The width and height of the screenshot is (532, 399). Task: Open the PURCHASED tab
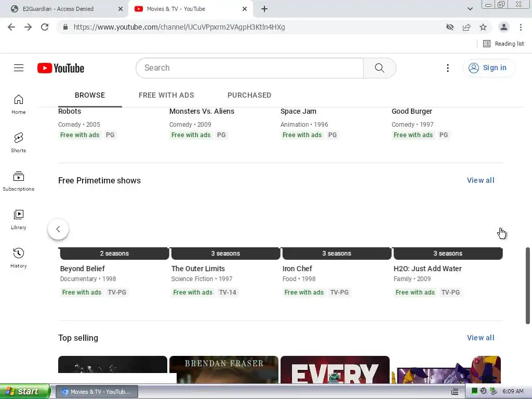click(249, 96)
